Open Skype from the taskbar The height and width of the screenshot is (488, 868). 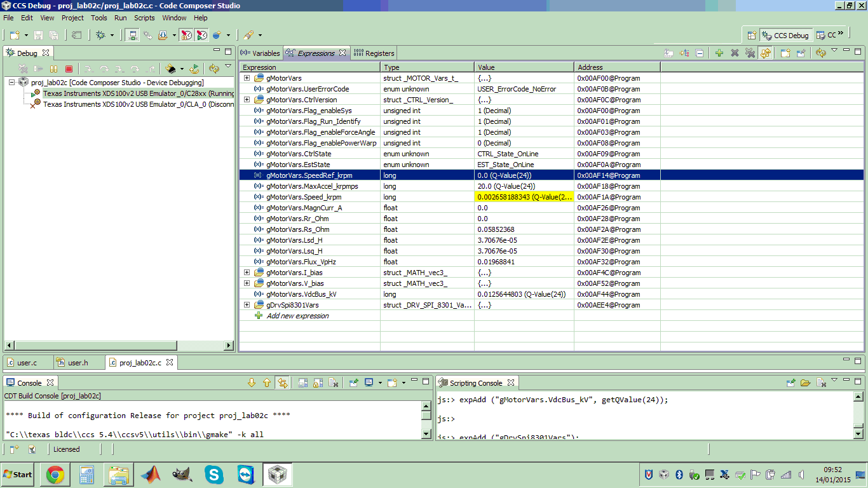214,475
